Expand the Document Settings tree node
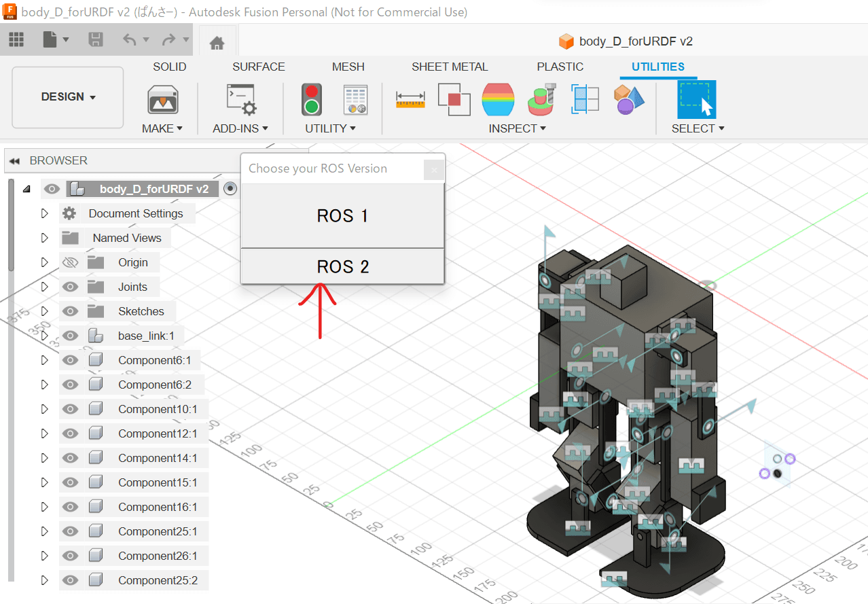This screenshot has width=868, height=604. click(45, 213)
